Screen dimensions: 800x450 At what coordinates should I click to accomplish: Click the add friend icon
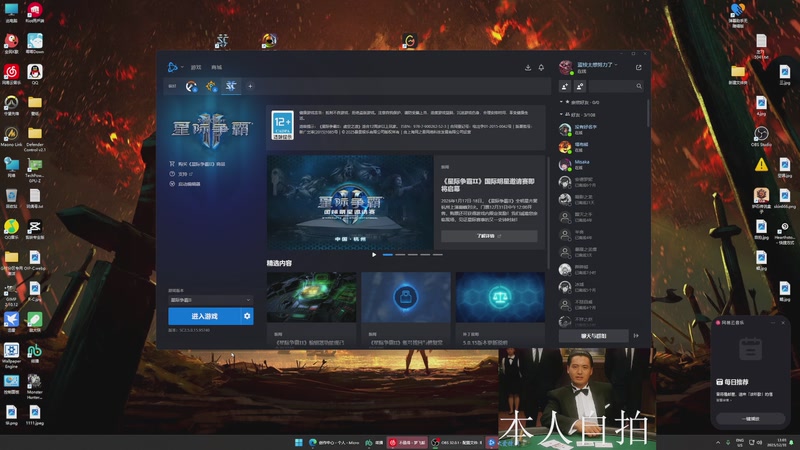click(565, 86)
